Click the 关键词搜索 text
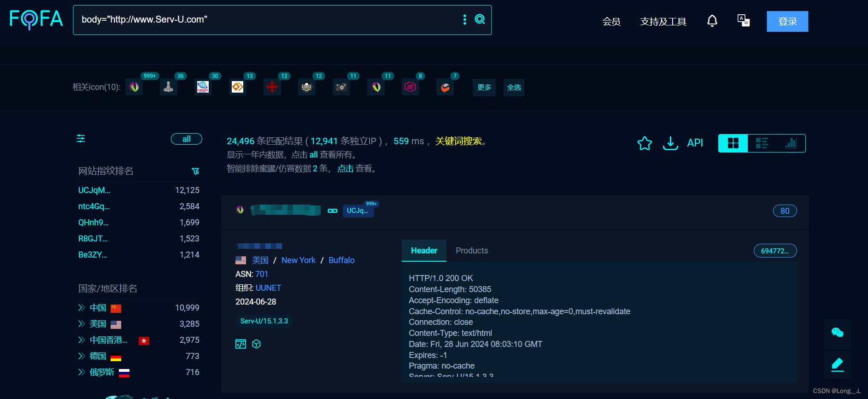868x399 pixels. pyautogui.click(x=458, y=141)
